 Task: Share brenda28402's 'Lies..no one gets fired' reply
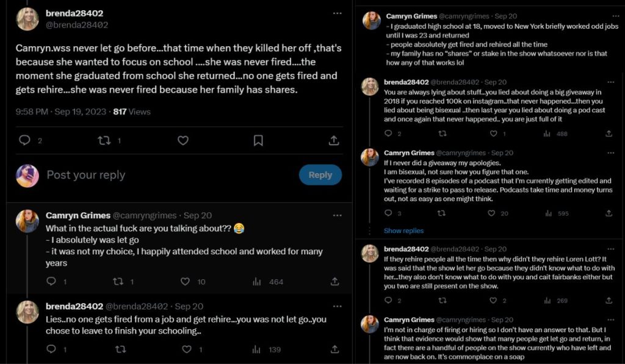[334, 349]
